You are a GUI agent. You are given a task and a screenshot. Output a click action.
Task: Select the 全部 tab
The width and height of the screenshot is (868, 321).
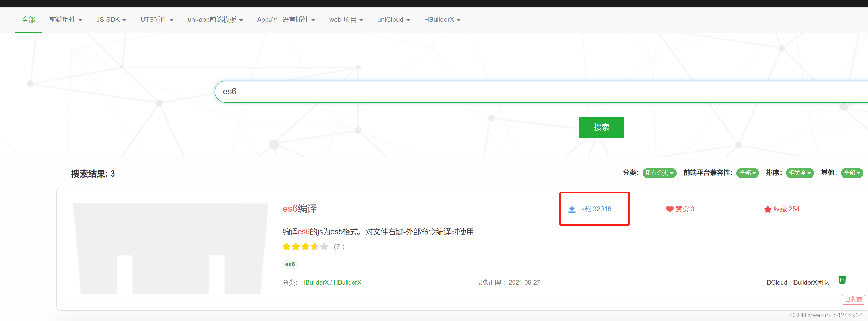(28, 20)
